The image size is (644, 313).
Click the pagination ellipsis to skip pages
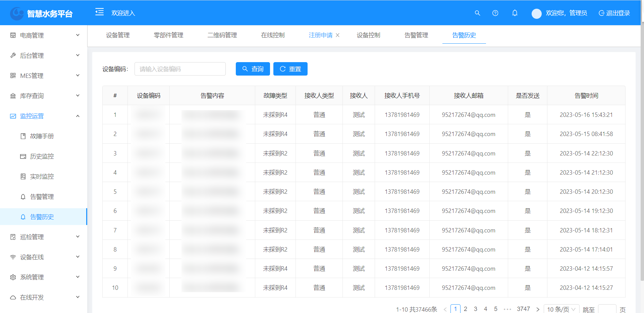507,309
